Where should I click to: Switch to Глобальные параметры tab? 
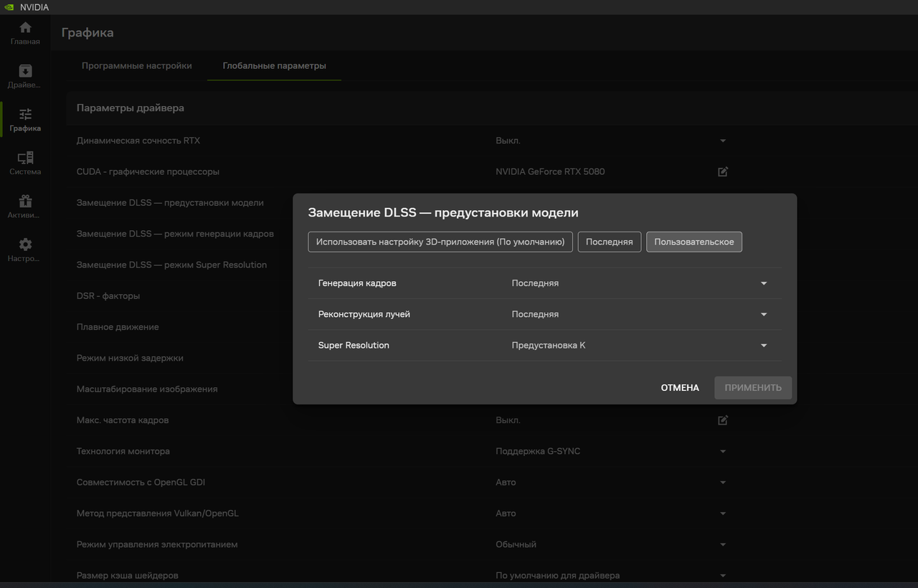tap(274, 66)
